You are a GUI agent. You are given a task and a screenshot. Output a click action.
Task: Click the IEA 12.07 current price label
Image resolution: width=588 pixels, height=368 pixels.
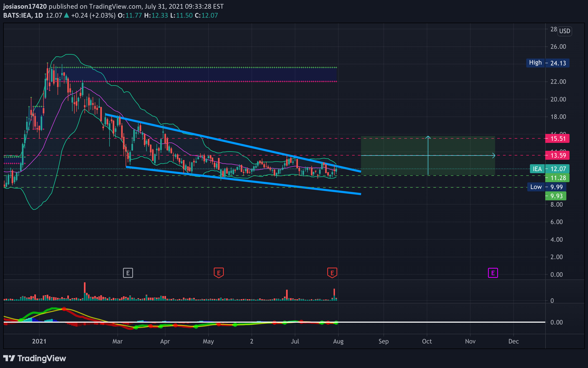coord(549,169)
